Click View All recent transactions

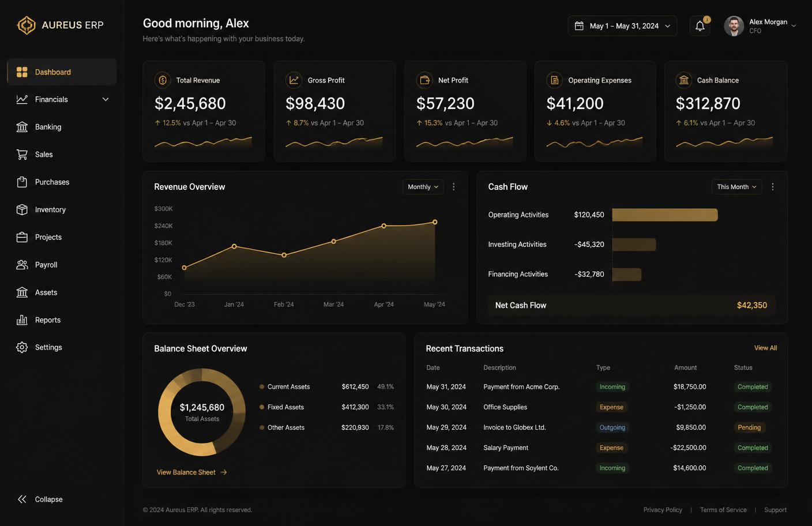[x=765, y=348]
